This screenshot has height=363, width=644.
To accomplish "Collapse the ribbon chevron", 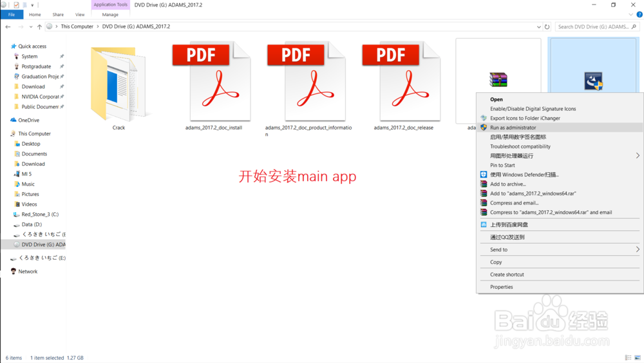I will (x=631, y=14).
